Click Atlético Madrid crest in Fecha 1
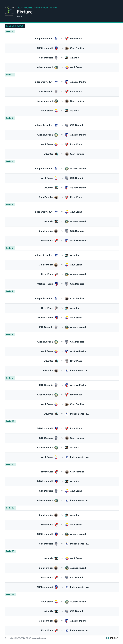The image size is (123, 644). [56, 48]
